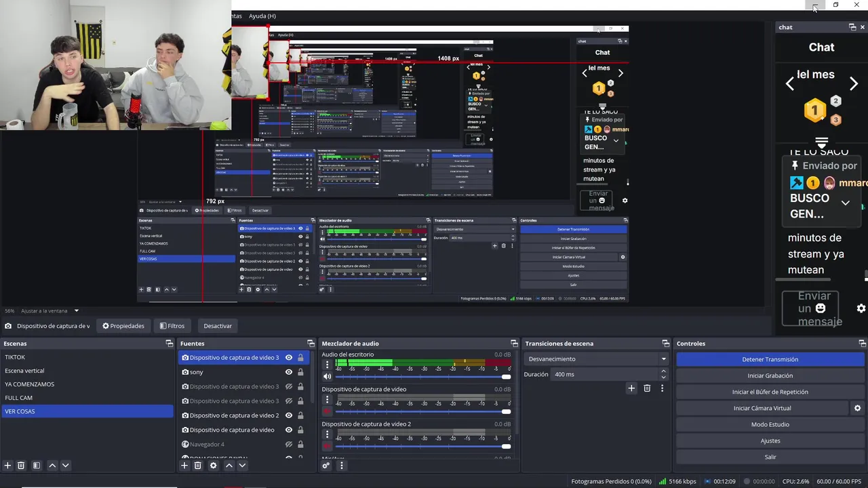This screenshot has width=868, height=488.
Task: Mute Audio del escritorio speaker
Action: 328,377
